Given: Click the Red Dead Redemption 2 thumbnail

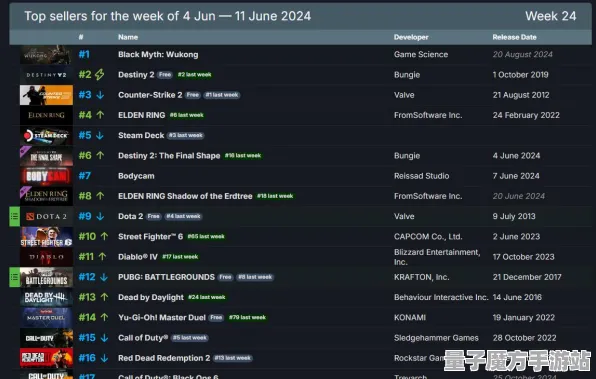Looking at the screenshot, I should 46,358.
